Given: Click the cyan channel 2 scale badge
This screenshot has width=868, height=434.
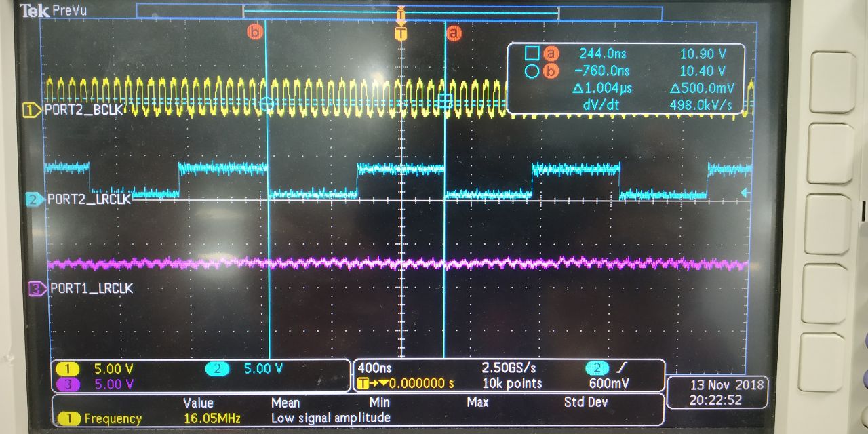Looking at the screenshot, I should coord(217,369).
